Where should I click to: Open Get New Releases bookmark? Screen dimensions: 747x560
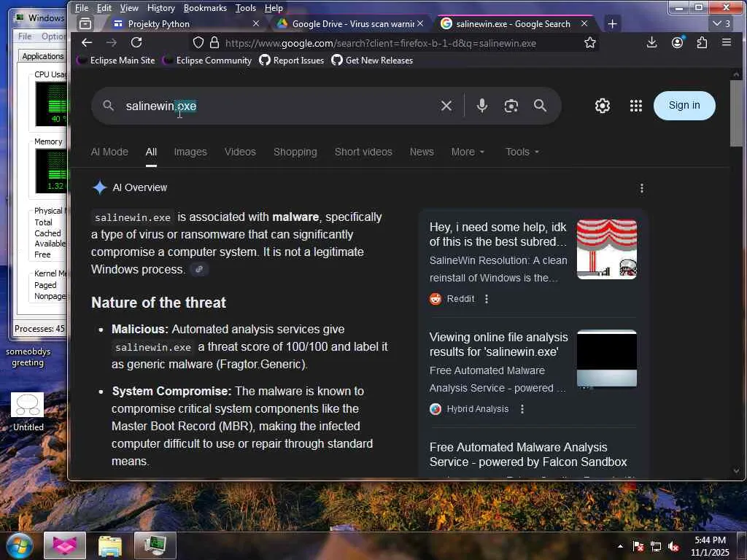(373, 61)
